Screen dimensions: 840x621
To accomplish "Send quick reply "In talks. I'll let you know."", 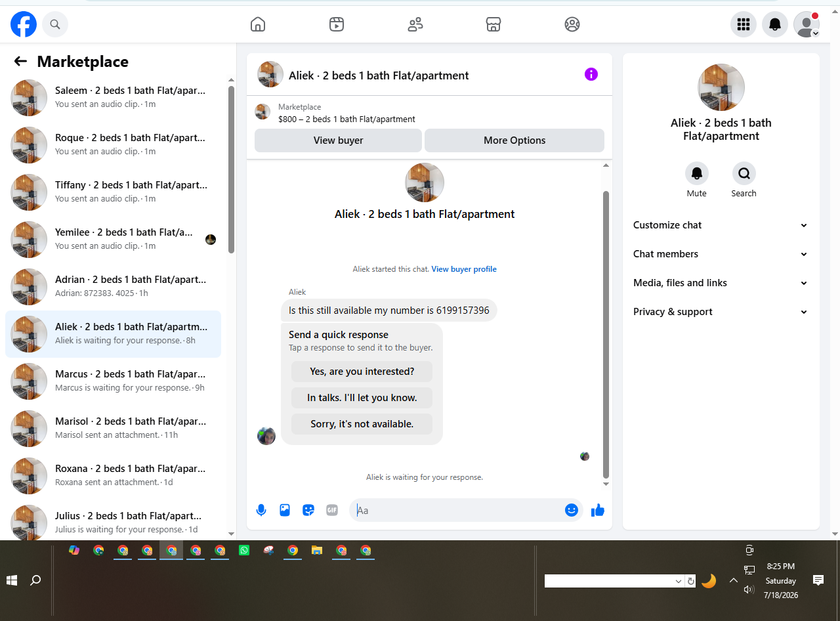I will (x=362, y=398).
